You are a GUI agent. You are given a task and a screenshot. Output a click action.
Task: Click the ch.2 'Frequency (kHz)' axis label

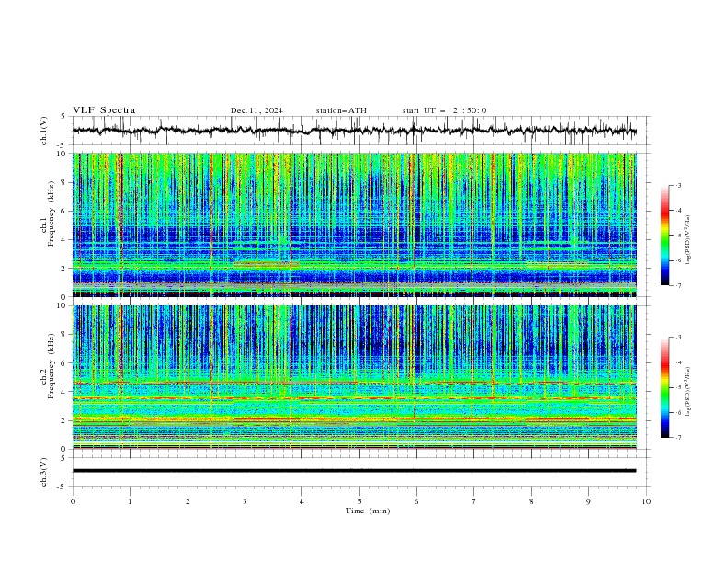click(x=51, y=366)
